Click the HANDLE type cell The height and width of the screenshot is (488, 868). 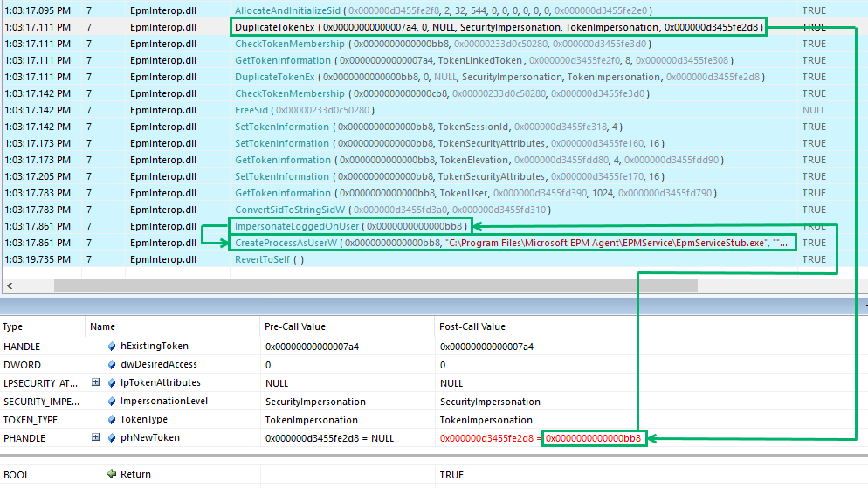coord(22,347)
